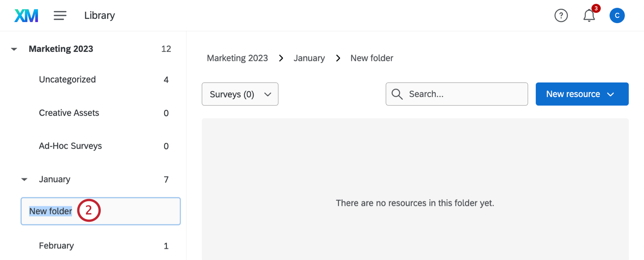Image resolution: width=644 pixels, height=260 pixels.
Task: Click the New folder name edit field
Action: pyautogui.click(x=129, y=211)
